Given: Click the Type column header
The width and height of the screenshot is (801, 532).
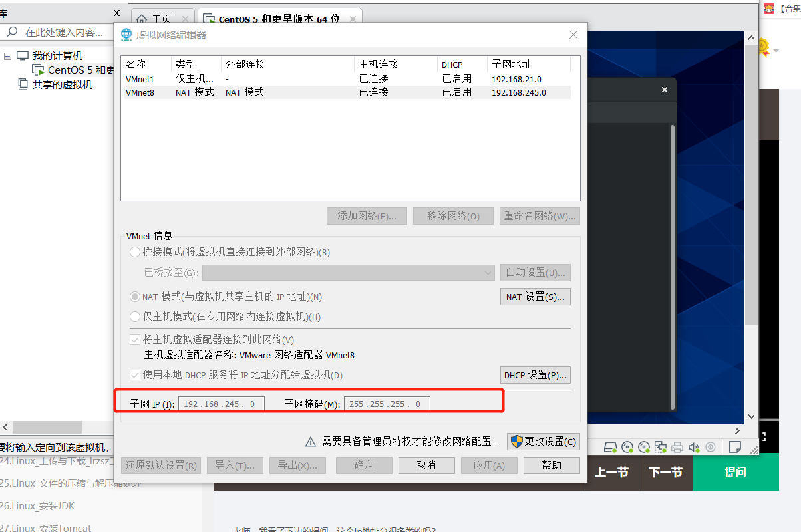Looking at the screenshot, I should pos(196,65).
